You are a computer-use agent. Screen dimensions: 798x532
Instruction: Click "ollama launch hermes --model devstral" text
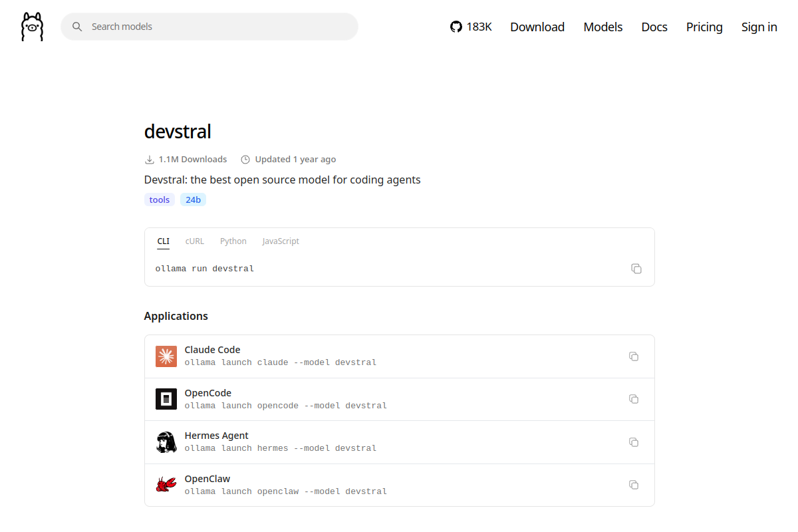coord(281,448)
